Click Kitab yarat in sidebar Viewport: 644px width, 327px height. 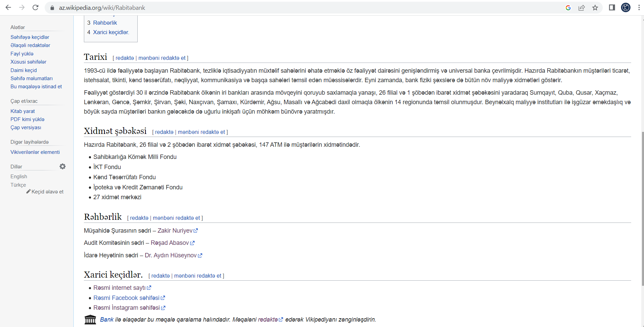click(23, 111)
